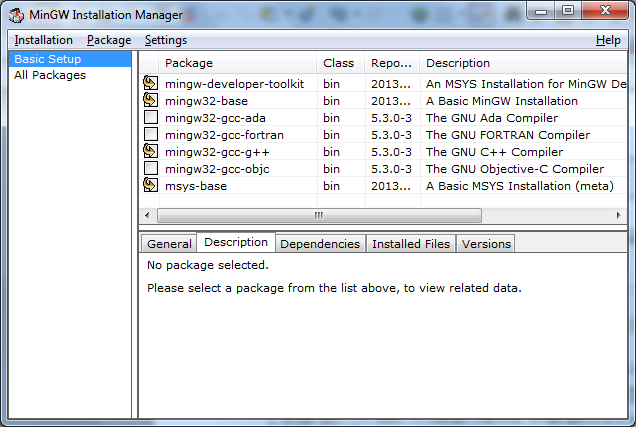Image resolution: width=636 pixels, height=427 pixels.
Task: Toggle checkbox for mingw32-gcc-objc
Action: (151, 168)
